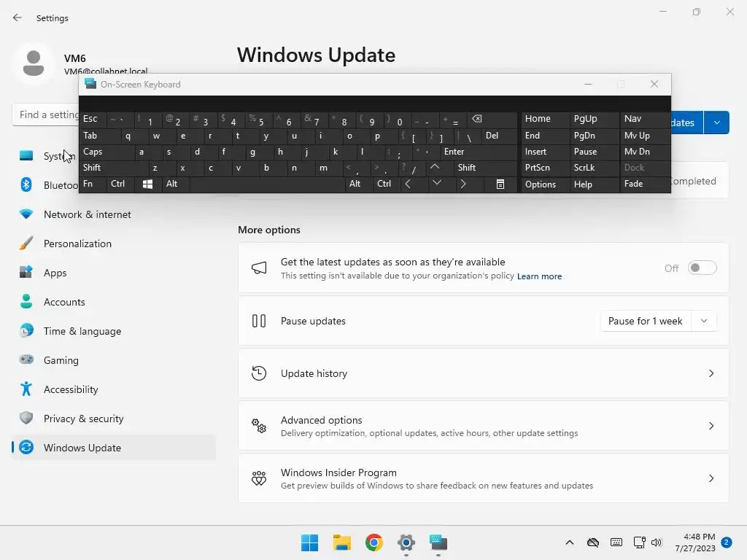Open the Learn more link
The height and width of the screenshot is (560, 747).
coord(539,276)
